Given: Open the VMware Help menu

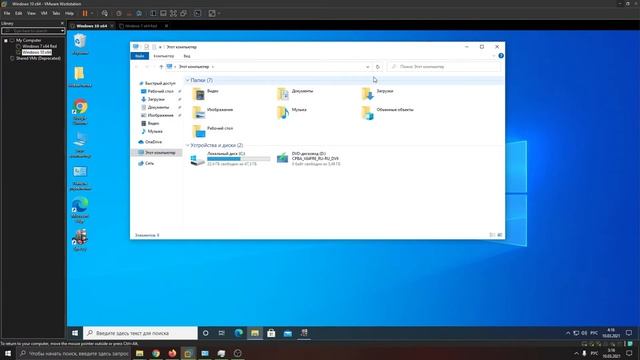Looking at the screenshot, I should (x=69, y=13).
